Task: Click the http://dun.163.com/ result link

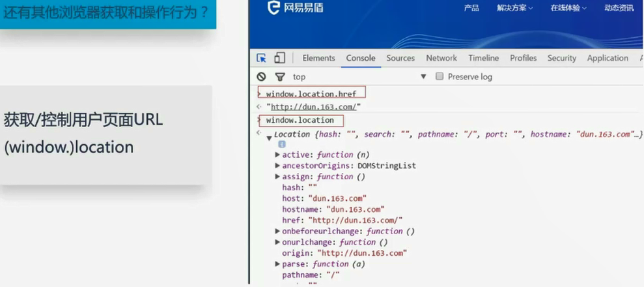Action: click(313, 107)
